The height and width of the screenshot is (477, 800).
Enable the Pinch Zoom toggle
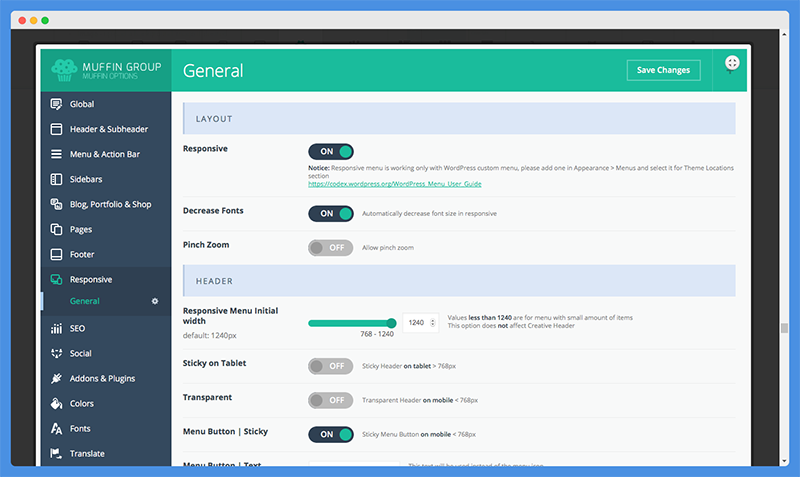[x=331, y=247]
